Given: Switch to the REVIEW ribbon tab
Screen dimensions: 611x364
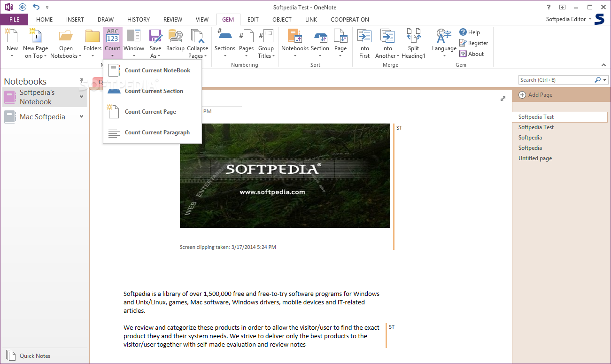Looking at the screenshot, I should pos(173,20).
